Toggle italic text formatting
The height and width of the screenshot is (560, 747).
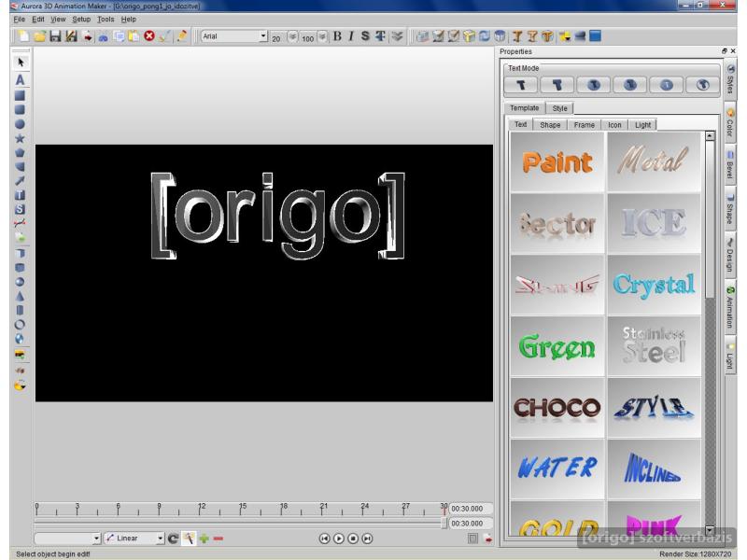[x=351, y=36]
